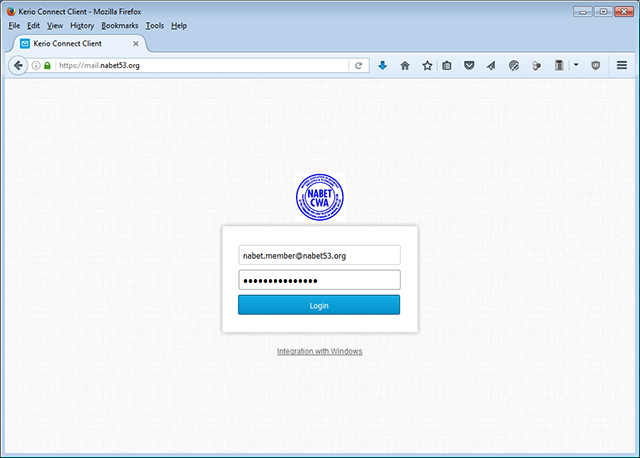Save page to Pocket icon
Screen dimensions: 640x458
[469, 65]
